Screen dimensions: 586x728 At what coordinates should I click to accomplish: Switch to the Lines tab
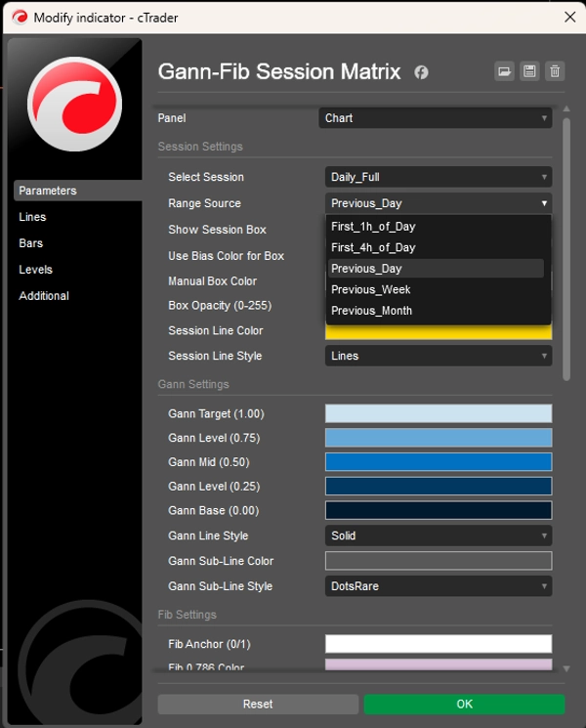(32, 217)
